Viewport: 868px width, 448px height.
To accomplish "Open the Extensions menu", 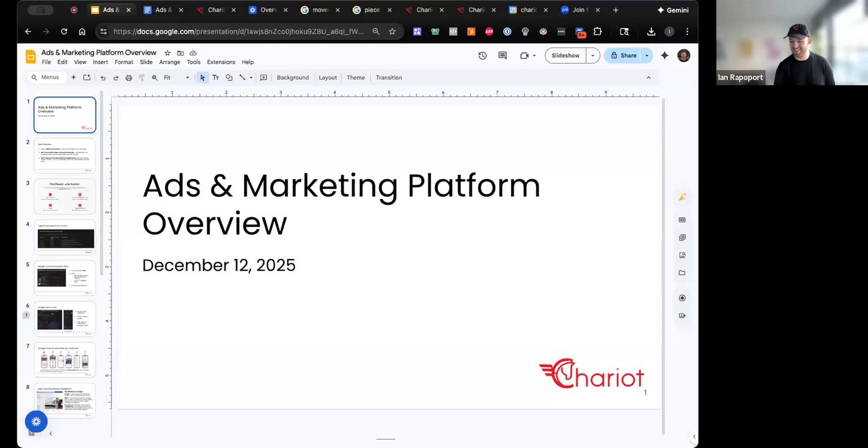I will (221, 62).
